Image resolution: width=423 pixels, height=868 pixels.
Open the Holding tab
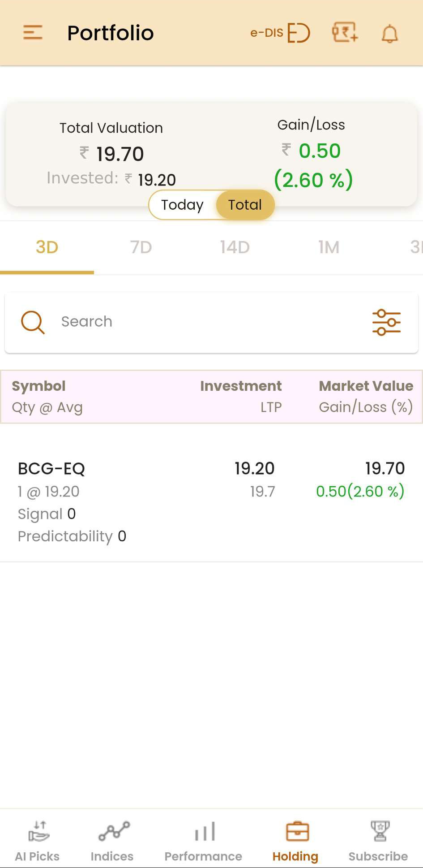tap(295, 841)
